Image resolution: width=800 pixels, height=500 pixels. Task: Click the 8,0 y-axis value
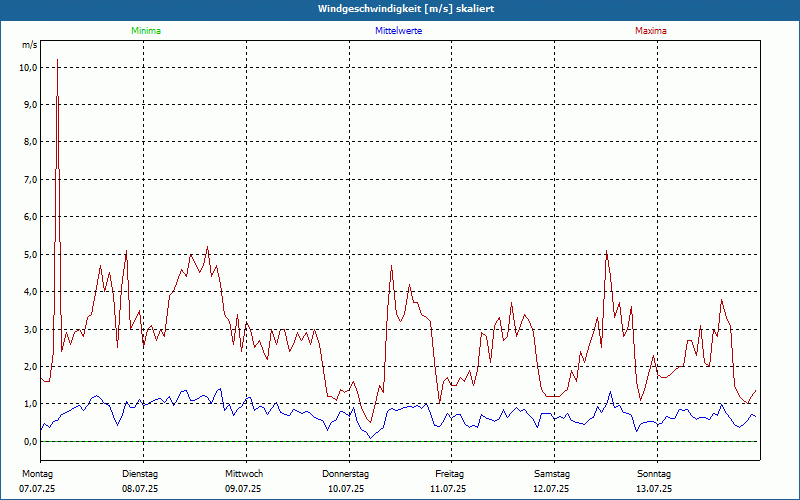point(31,142)
